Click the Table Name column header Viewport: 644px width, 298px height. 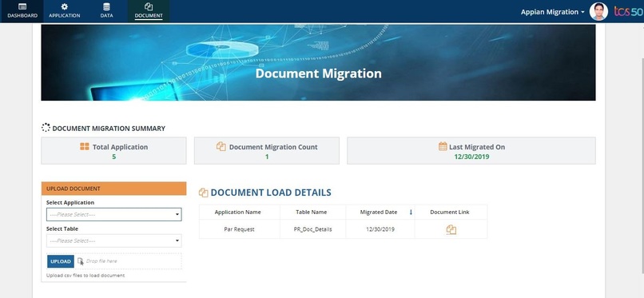click(x=312, y=213)
